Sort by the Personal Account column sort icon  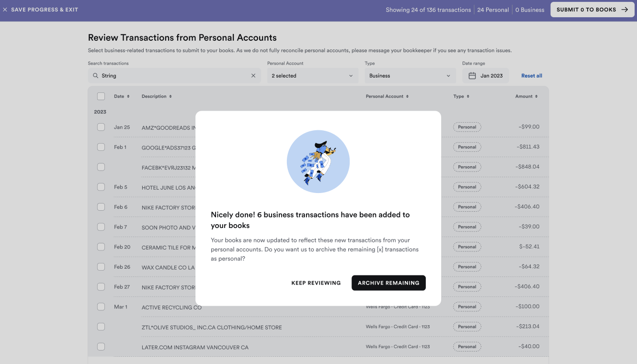pos(408,96)
